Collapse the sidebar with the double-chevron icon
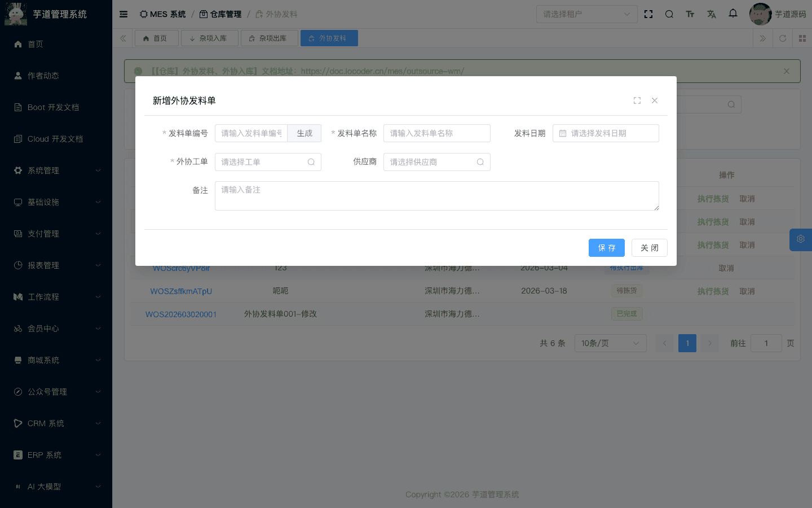The height and width of the screenshot is (508, 812). point(123,38)
